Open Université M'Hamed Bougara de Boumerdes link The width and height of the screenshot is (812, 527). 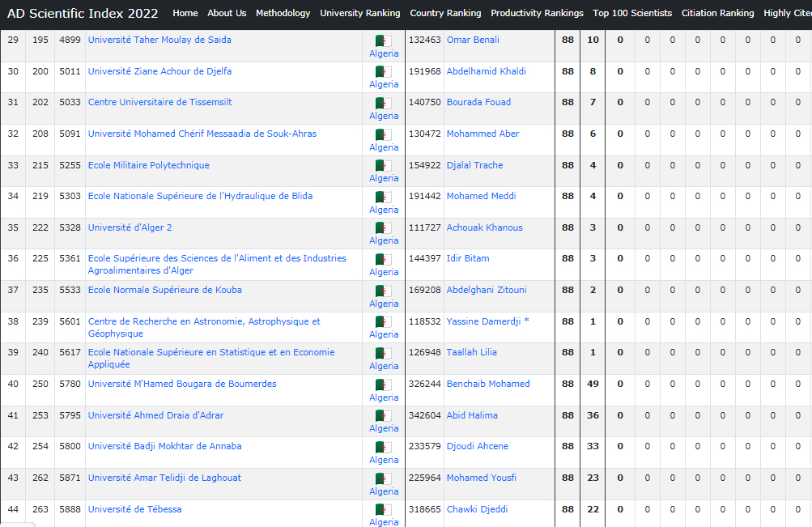[182, 384]
